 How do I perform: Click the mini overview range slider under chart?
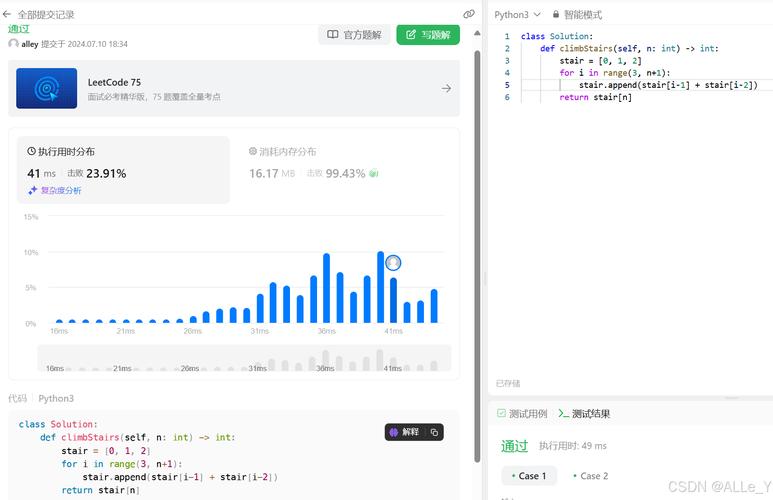click(245, 358)
